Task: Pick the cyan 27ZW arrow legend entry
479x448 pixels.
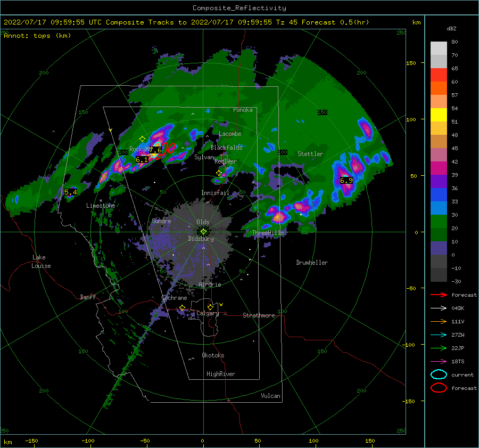Action: point(439,335)
